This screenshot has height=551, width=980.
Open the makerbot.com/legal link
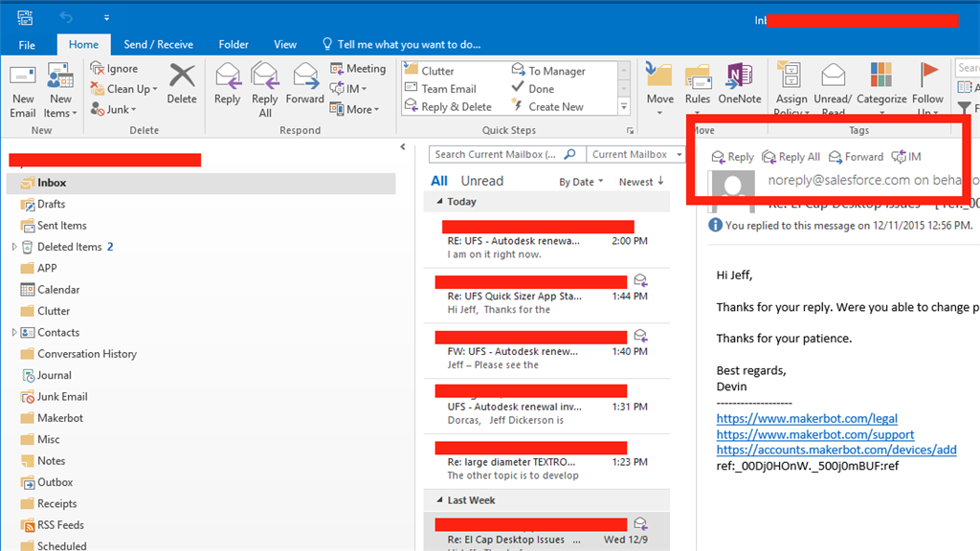pyautogui.click(x=807, y=419)
